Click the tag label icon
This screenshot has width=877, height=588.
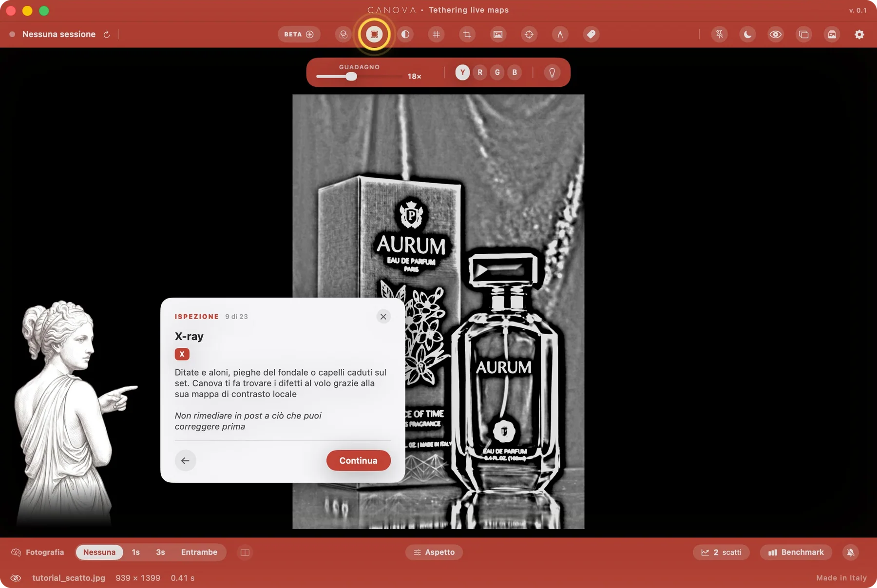tap(591, 34)
